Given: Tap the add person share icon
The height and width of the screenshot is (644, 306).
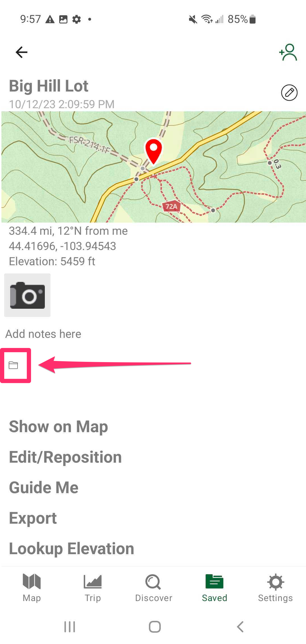Looking at the screenshot, I should 288,52.
